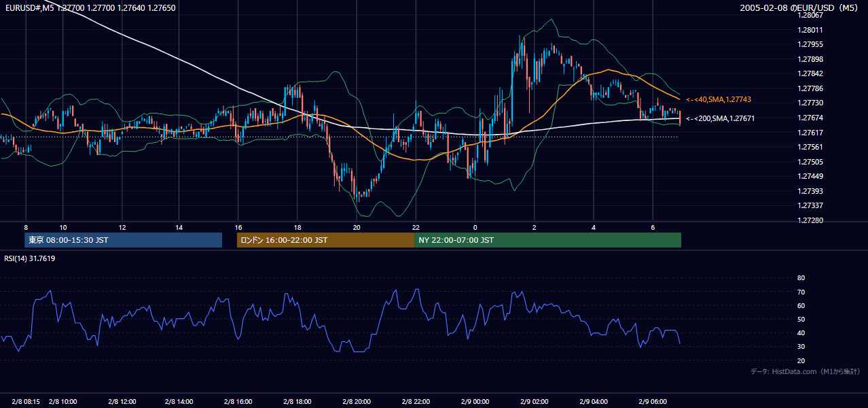Click RSI level 60 on the scale
Image resolution: width=868 pixels, height=408 pixels.
[801, 305]
